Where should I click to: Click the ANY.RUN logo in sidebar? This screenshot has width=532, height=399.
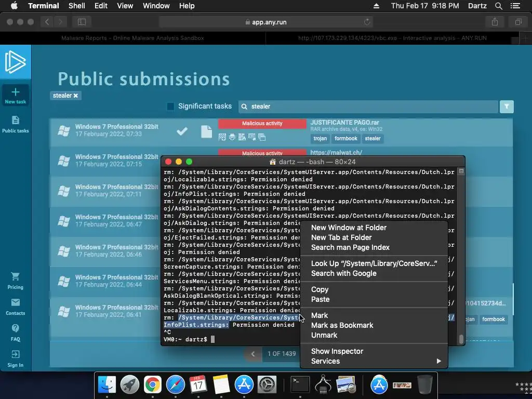pyautogui.click(x=15, y=62)
